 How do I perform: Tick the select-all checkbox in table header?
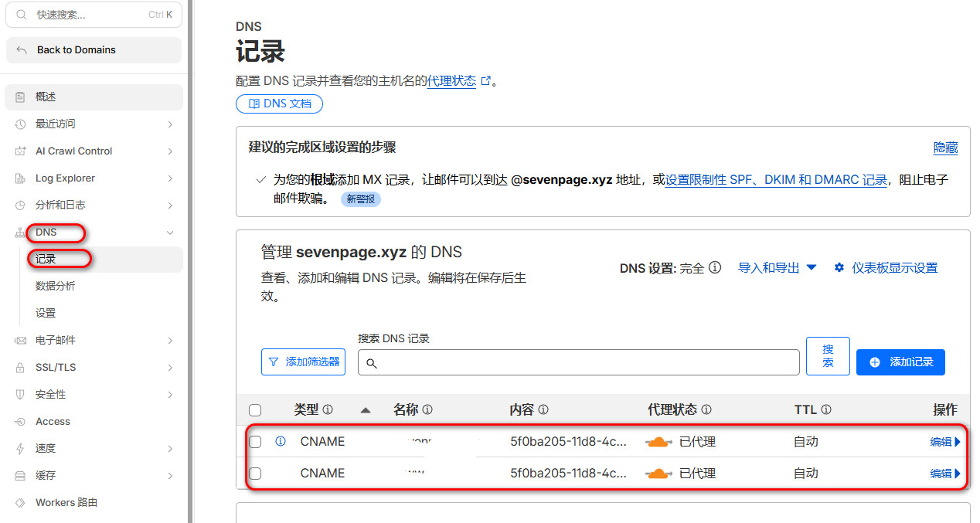pos(255,410)
